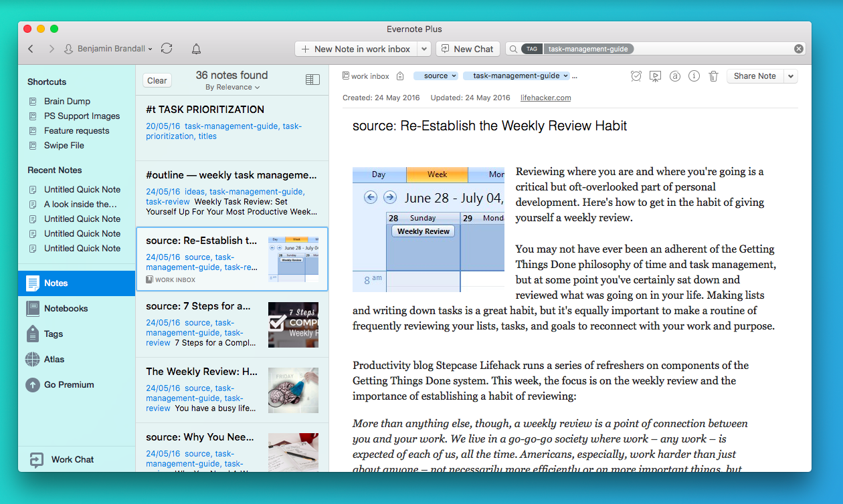Change note list view layout icon
Screen dimensions: 843x504
(x=312, y=80)
